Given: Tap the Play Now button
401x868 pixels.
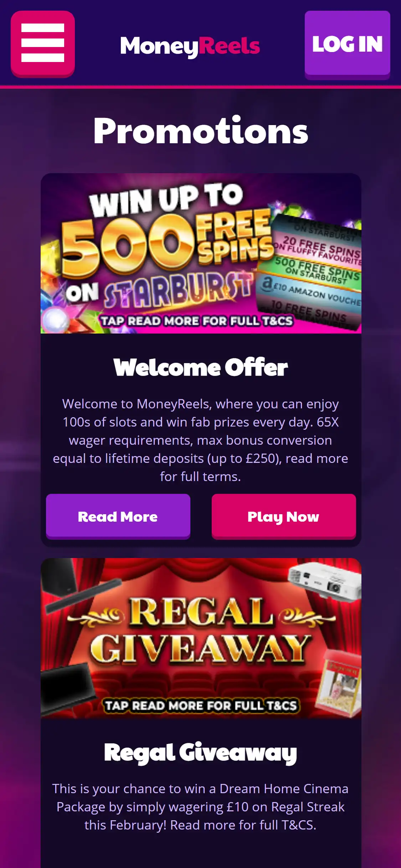Looking at the screenshot, I should pyautogui.click(x=284, y=516).
